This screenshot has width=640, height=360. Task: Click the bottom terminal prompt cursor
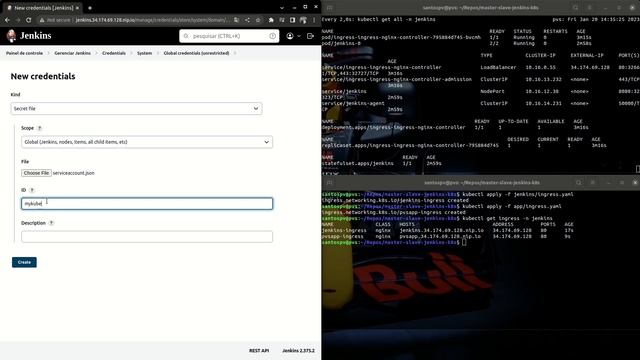coord(464,242)
